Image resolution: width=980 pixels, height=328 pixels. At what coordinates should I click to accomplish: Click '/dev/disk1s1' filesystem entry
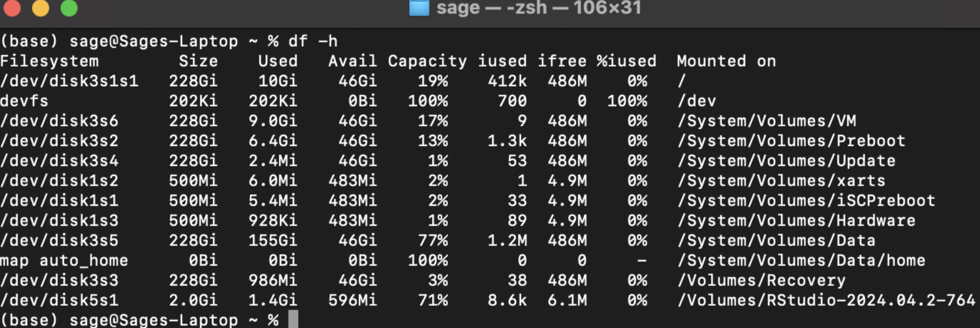pyautogui.click(x=59, y=200)
